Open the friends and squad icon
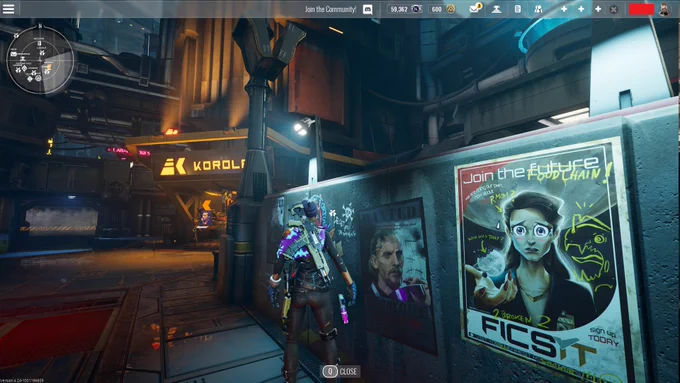This screenshot has height=383, width=680. click(538, 9)
